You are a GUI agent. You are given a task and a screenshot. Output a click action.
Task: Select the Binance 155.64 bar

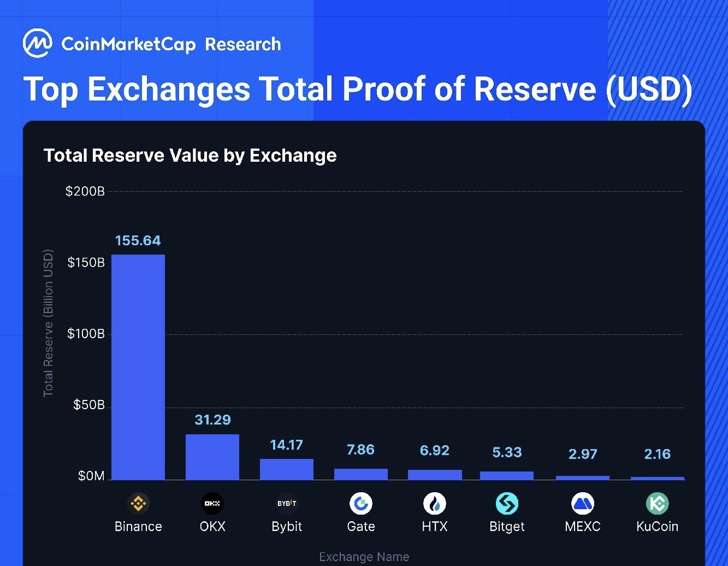(x=138, y=367)
